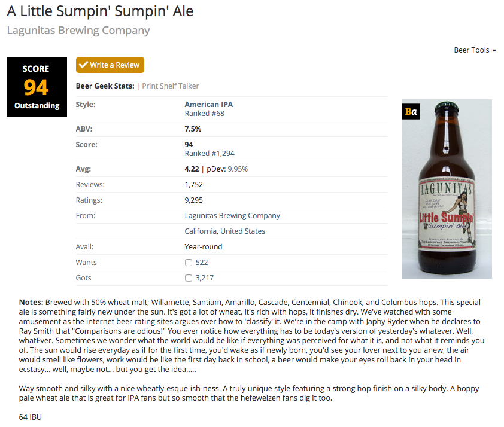The height and width of the screenshot is (427, 504).
Task: Click the Ranked #1,294 score ranking
Action: coord(210,154)
